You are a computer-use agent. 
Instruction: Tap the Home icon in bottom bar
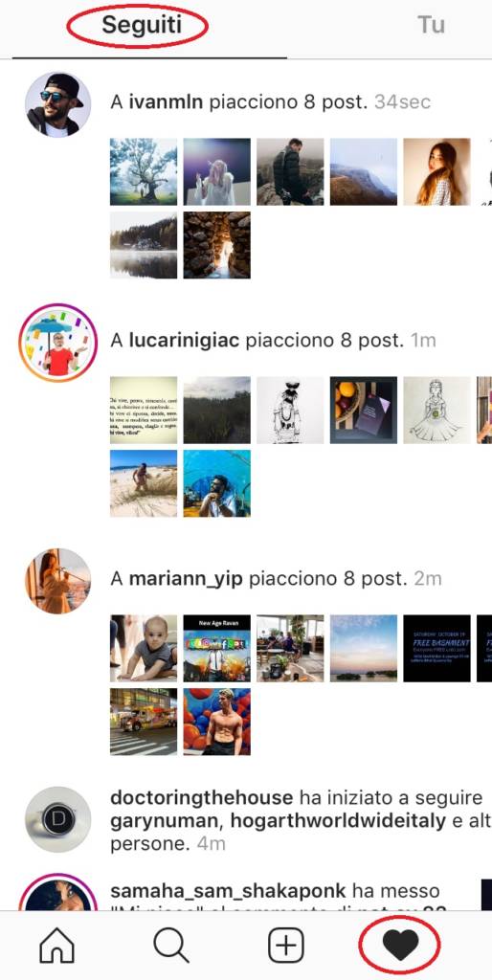56,944
